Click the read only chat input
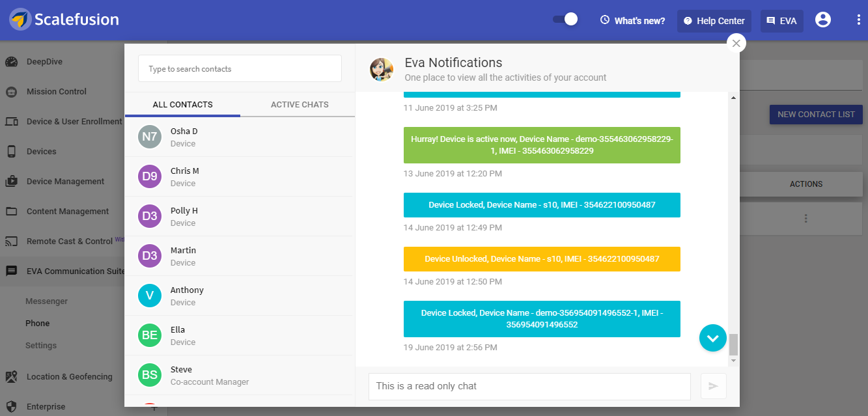The height and width of the screenshot is (416, 868). coord(529,386)
